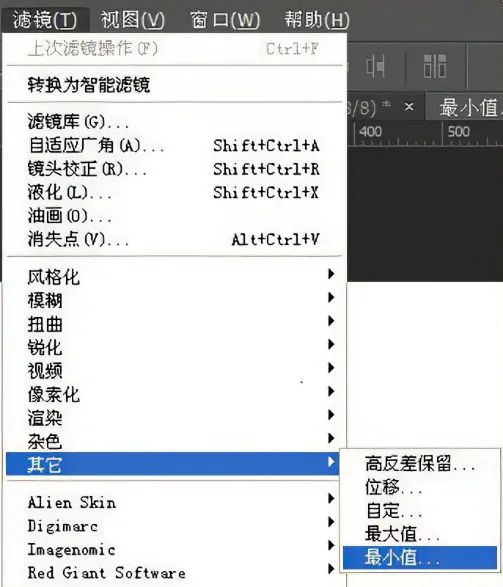Open the 最小值 document tab
Viewport: 503px width, 587px height.
[469, 107]
